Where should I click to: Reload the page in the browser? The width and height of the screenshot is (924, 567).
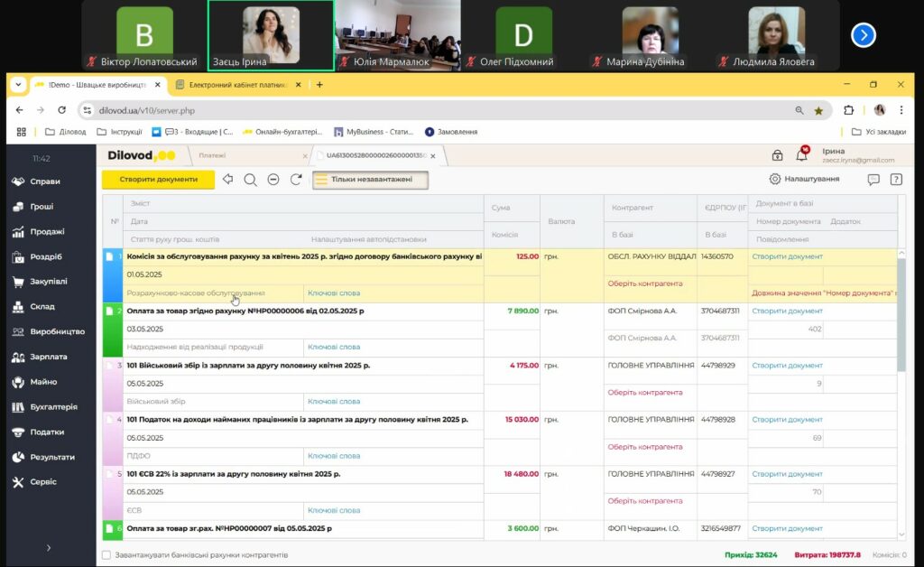[62, 110]
